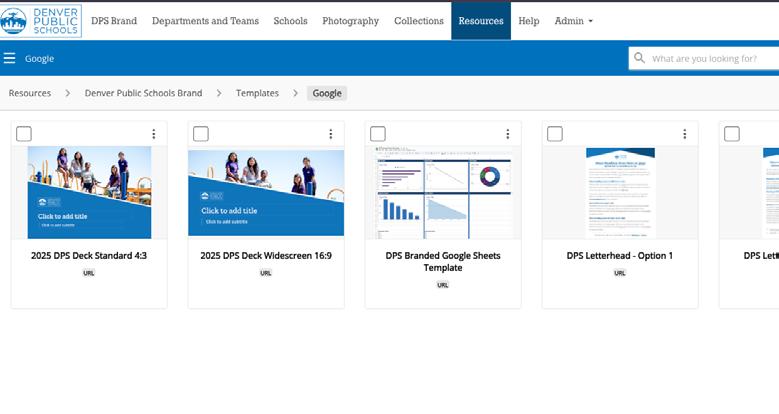Screen dimensions: 779x414
Task: Click chevron after Denver Public Schools Brand breadcrumb
Action: pos(219,93)
